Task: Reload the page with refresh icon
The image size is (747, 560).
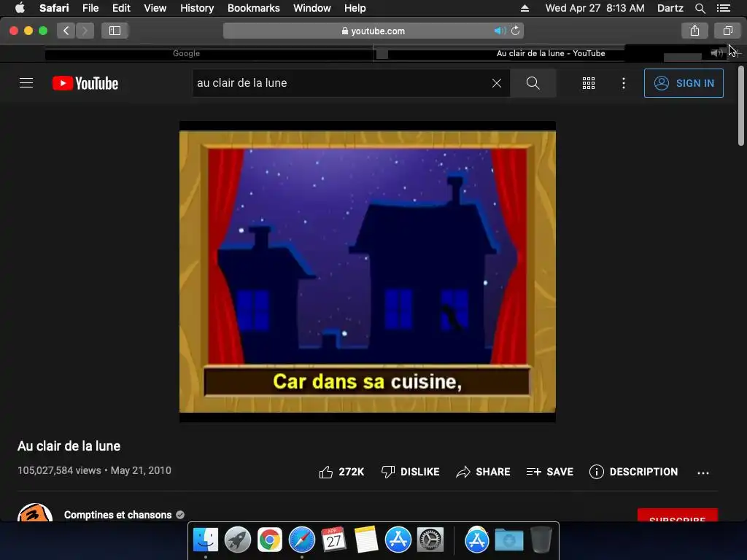Action: point(516,31)
